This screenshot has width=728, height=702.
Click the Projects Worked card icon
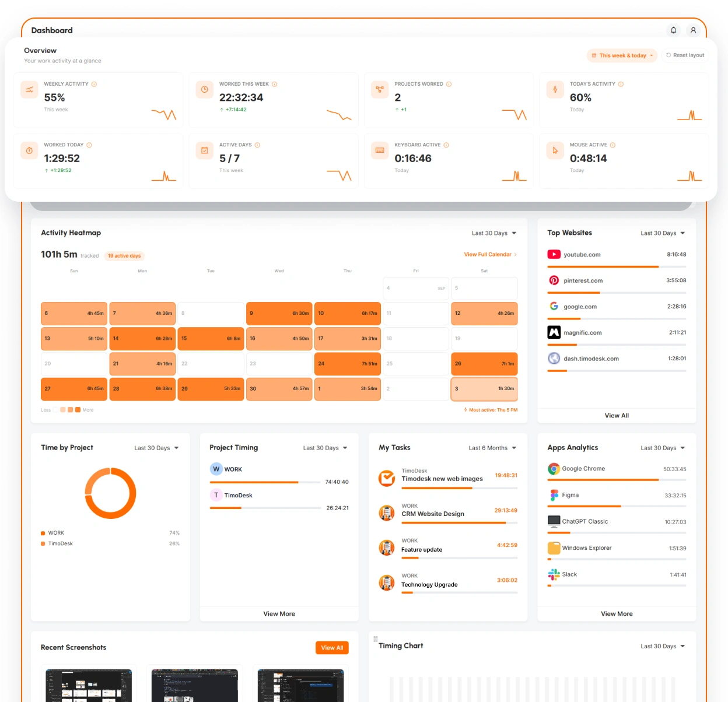coord(380,89)
